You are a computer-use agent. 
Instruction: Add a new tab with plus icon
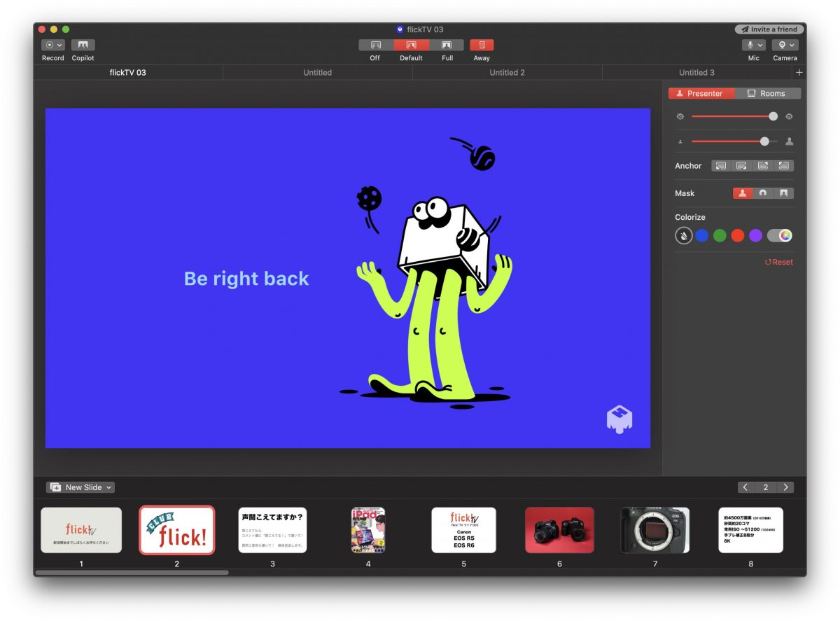[x=799, y=73]
